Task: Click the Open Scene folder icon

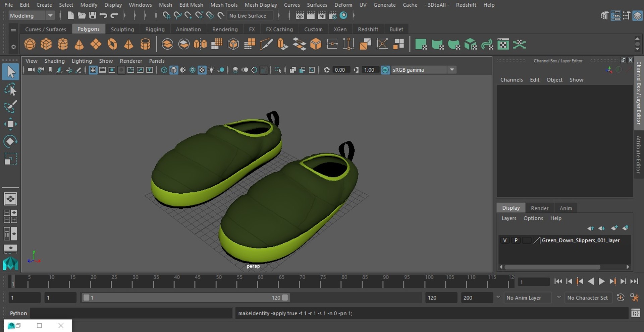Action: click(82, 15)
